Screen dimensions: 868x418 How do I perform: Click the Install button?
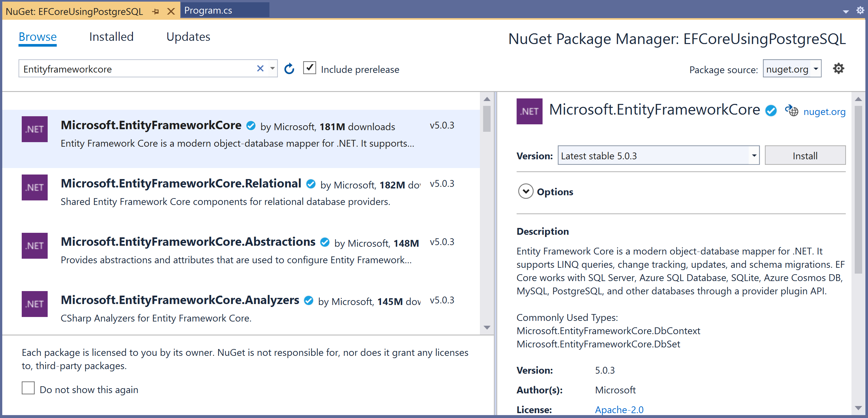(805, 155)
